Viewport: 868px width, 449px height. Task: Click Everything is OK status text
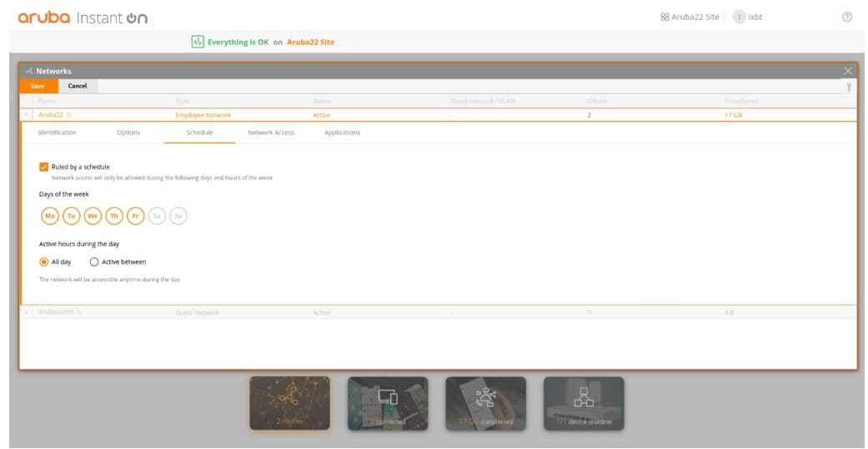(x=238, y=42)
